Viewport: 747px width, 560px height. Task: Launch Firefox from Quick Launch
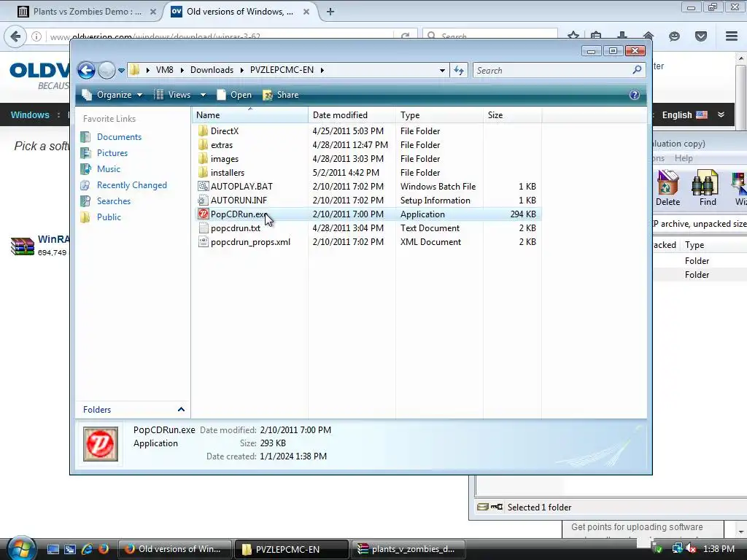tap(104, 549)
